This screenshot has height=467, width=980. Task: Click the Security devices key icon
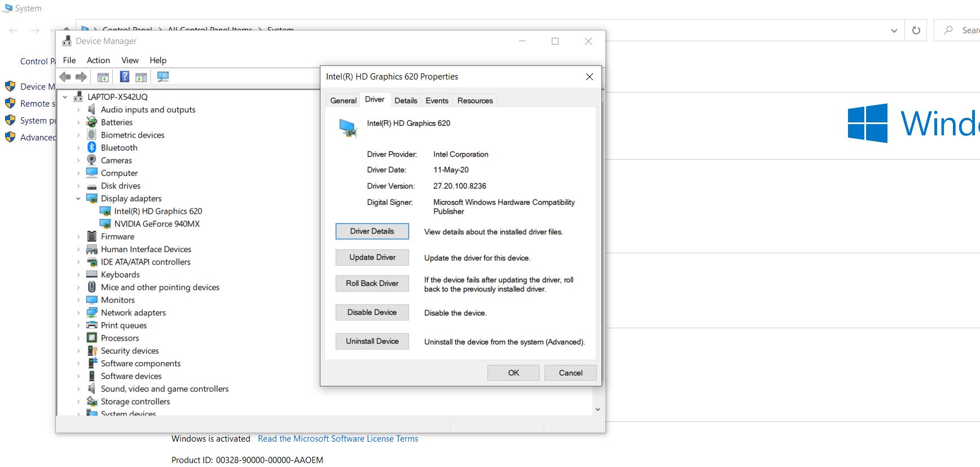92,351
